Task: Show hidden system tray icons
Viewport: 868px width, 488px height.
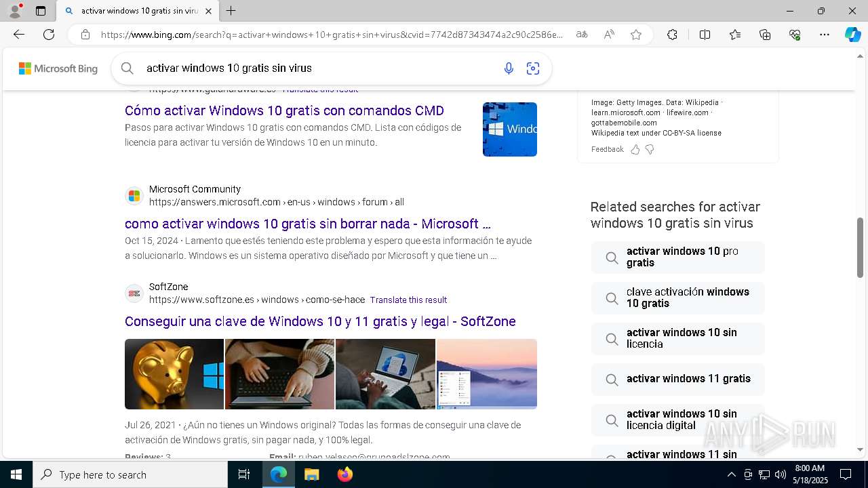Action: click(731, 474)
